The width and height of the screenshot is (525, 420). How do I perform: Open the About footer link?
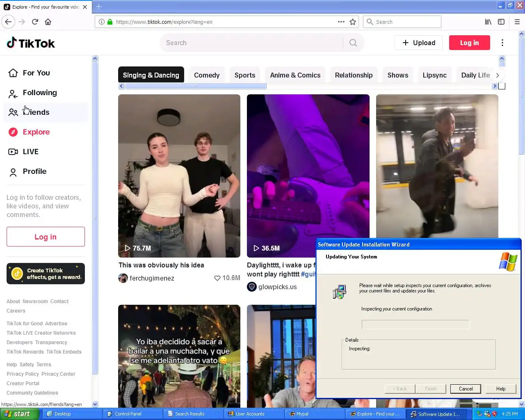13,301
